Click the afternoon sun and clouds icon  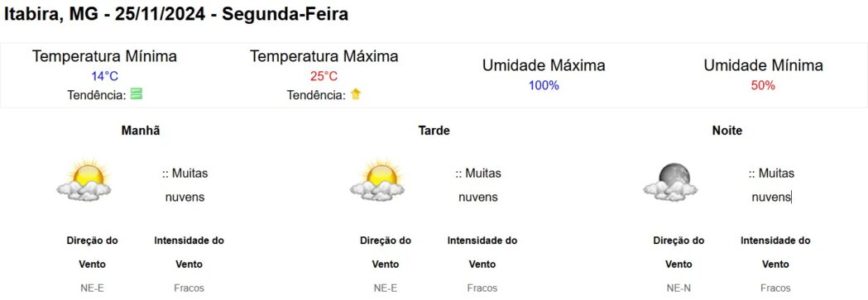[377, 180]
